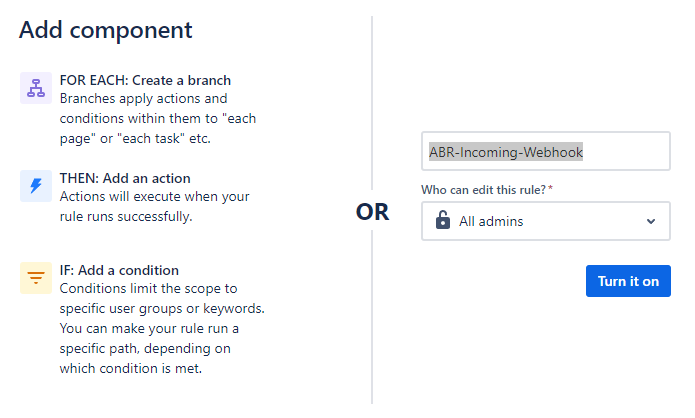Click the OR divider label
The image size is (695, 418).
(x=372, y=211)
